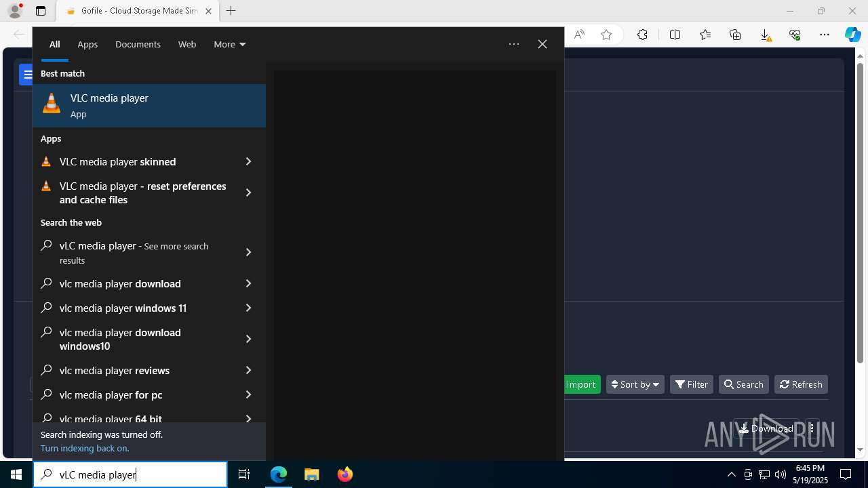The height and width of the screenshot is (488, 868).
Task: Expand VLC media player skinned chevron
Action: click(x=248, y=161)
